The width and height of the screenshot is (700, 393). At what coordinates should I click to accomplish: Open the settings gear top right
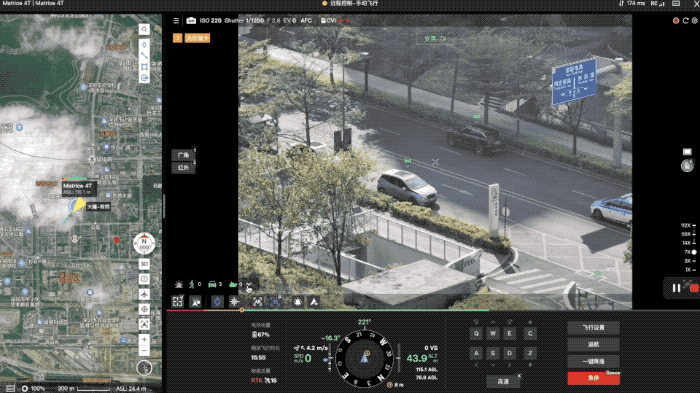coord(695,21)
